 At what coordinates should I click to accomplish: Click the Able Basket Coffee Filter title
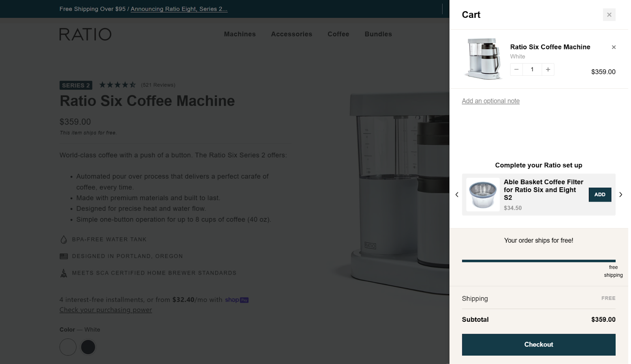(543, 190)
